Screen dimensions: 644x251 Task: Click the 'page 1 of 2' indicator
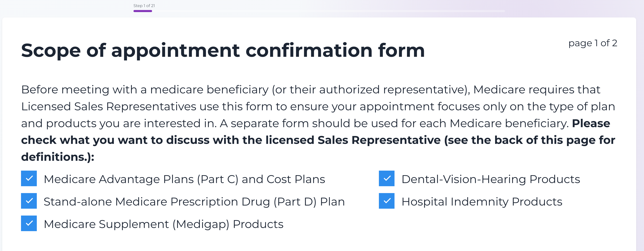coord(593,43)
